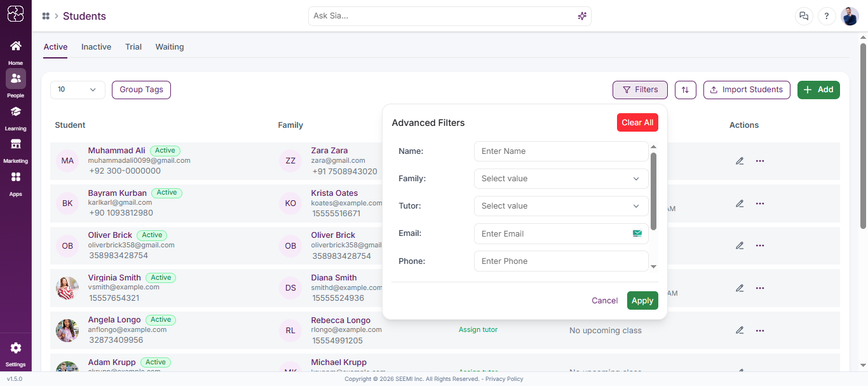Toggle the Filters button
This screenshot has height=386, width=868.
640,90
